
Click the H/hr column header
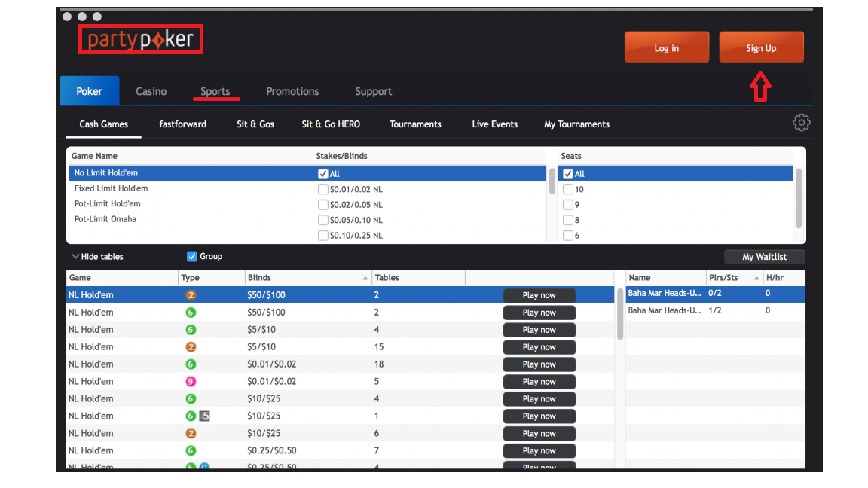click(x=784, y=278)
